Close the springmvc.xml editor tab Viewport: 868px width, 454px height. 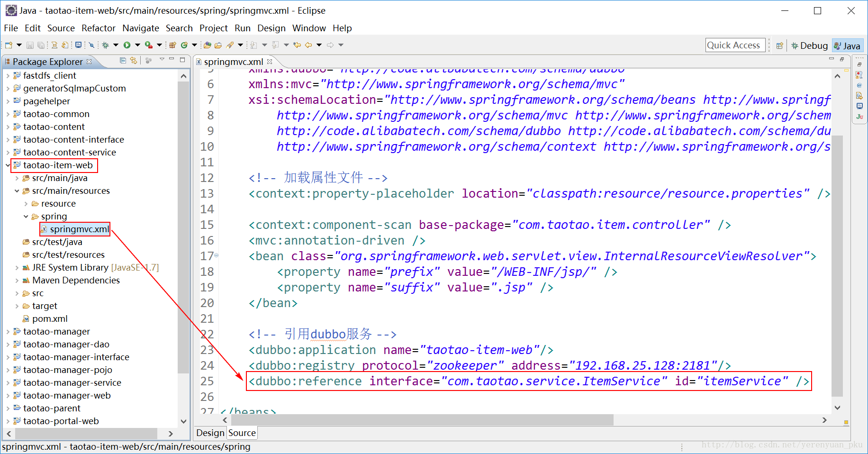coord(270,62)
